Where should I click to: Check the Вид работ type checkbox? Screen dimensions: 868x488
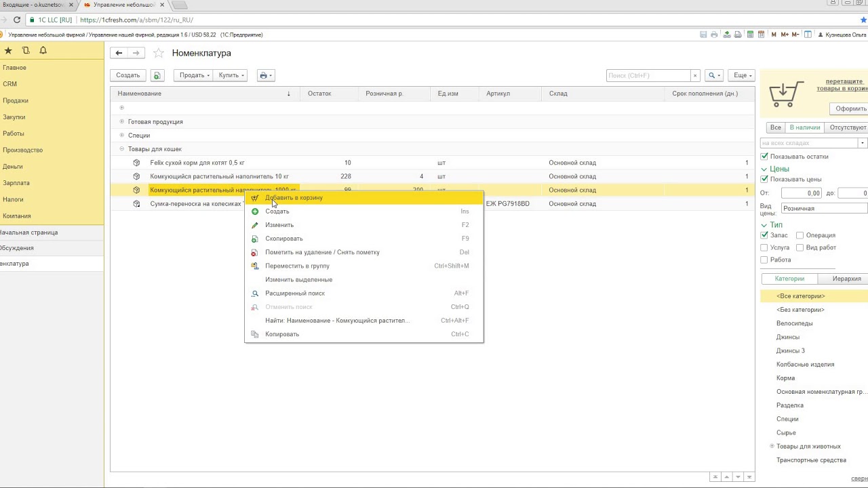800,247
